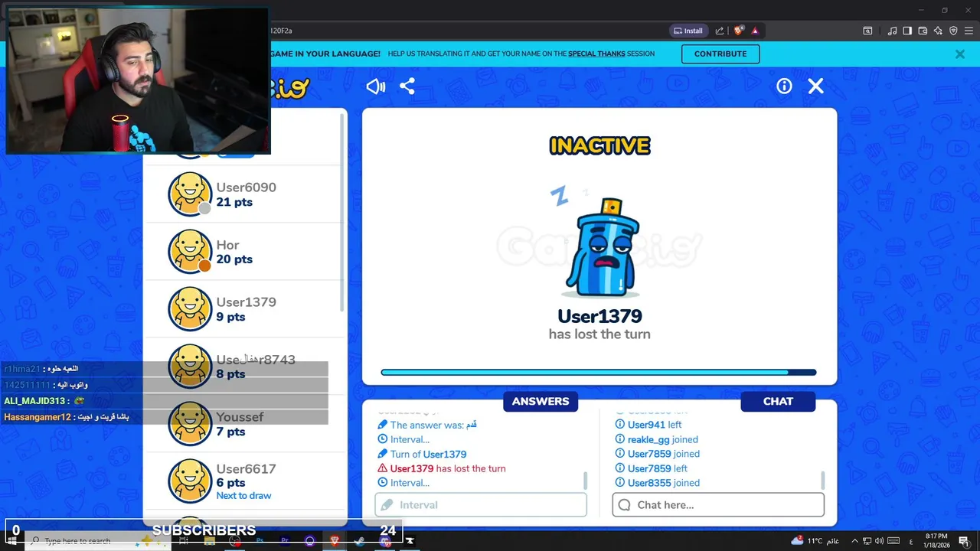Close the translation banner
Screen dimensions: 980x551
click(x=959, y=54)
